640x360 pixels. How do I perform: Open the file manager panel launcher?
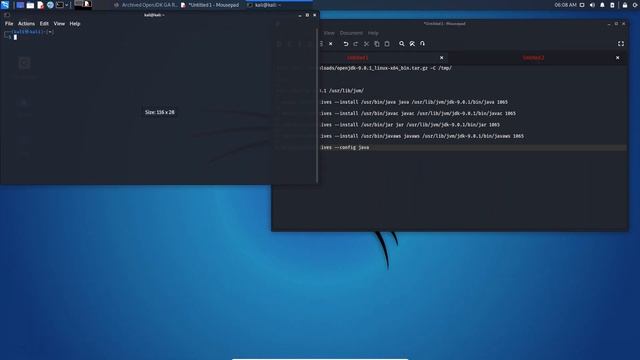click(30, 5)
